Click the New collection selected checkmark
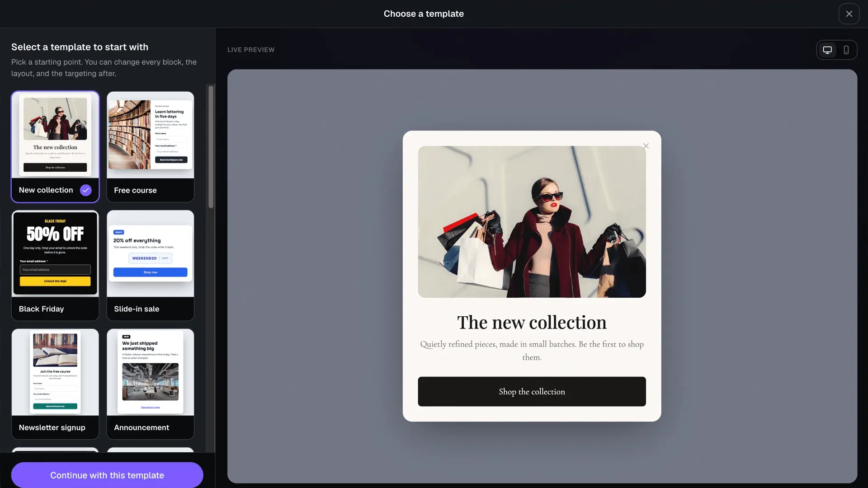868x488 pixels. (x=85, y=190)
